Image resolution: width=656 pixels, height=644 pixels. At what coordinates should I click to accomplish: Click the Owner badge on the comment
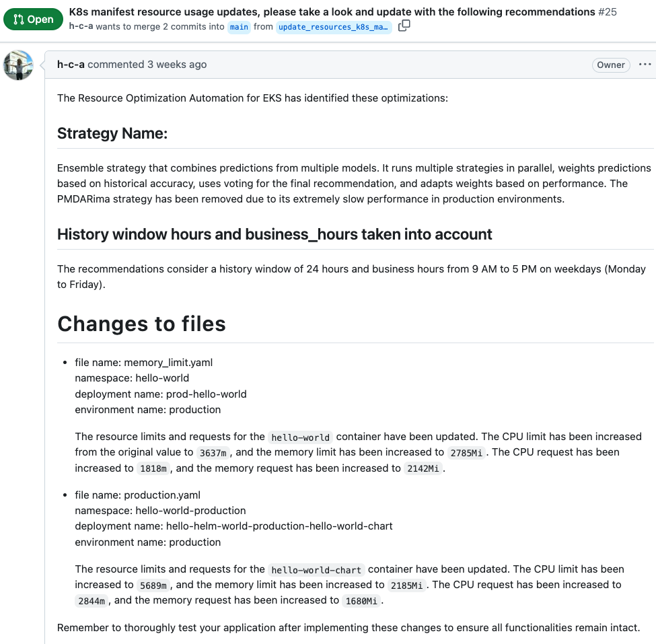pyautogui.click(x=610, y=65)
